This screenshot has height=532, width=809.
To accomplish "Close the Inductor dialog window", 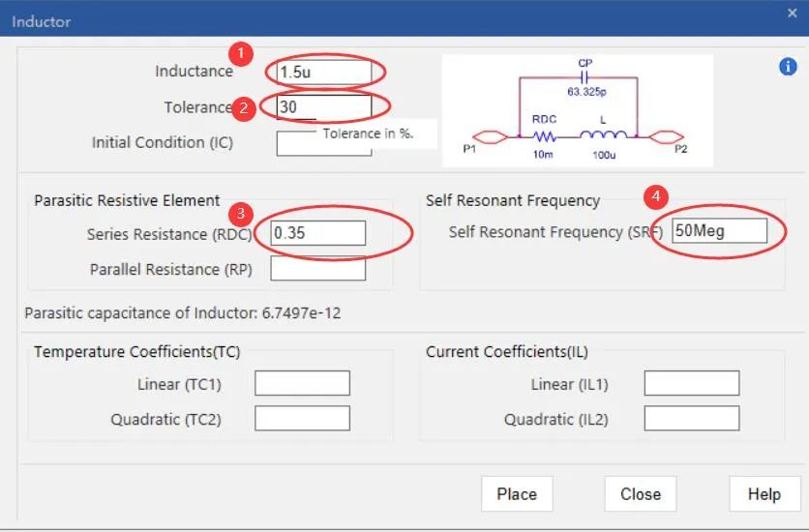I will click(x=792, y=13).
